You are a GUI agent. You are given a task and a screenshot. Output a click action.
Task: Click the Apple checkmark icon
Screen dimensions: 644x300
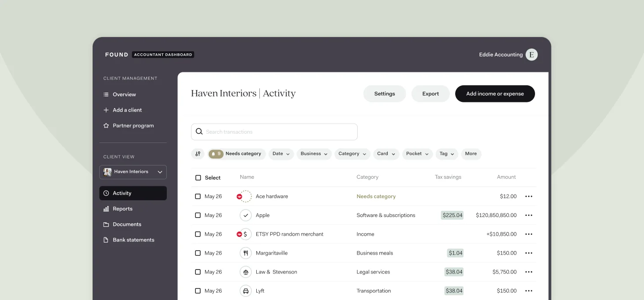246,215
